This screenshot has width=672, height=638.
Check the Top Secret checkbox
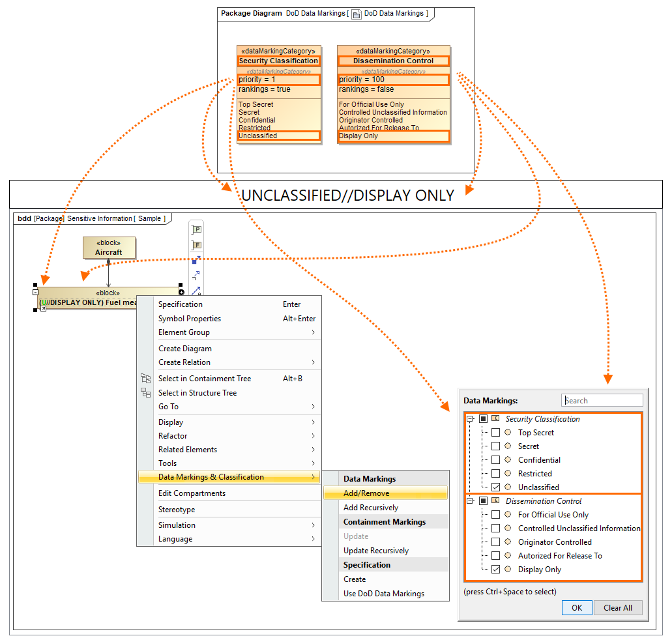(x=495, y=432)
